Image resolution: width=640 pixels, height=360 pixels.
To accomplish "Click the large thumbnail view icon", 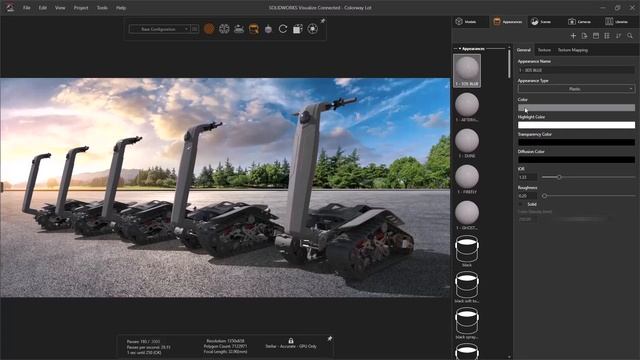I will click(x=596, y=36).
